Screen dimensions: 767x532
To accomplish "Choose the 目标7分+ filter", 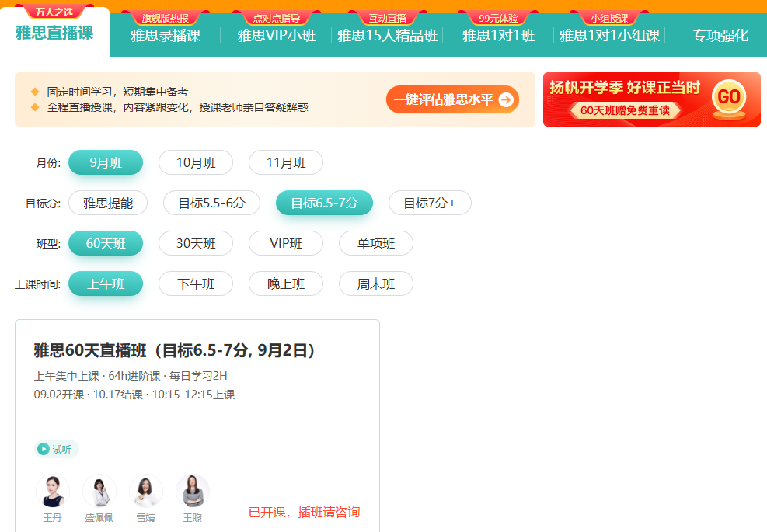I will (x=430, y=203).
